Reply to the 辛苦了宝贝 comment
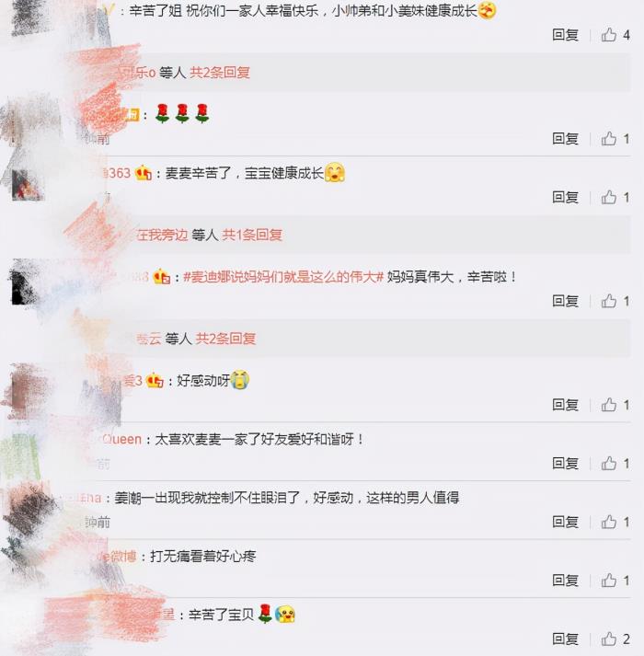Viewport: 644px width, 656px height. (x=565, y=639)
